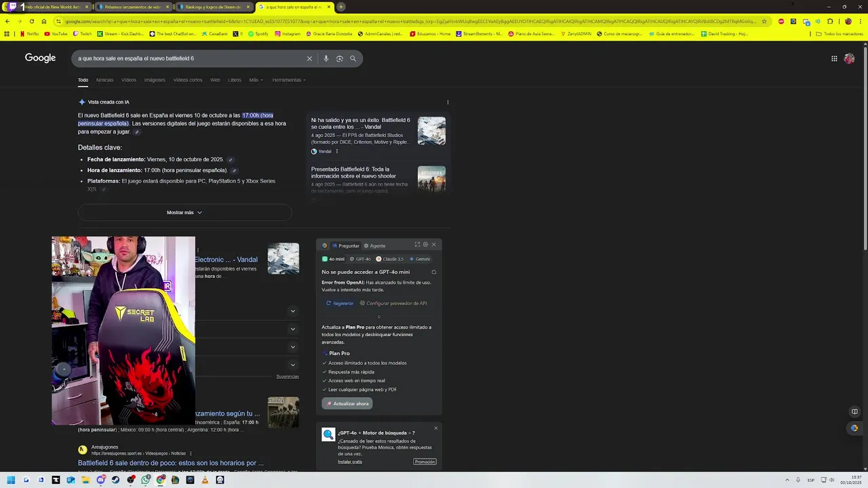Switch to Próximos lanzamientos browser tab
868x488 pixels.
[x=132, y=7]
